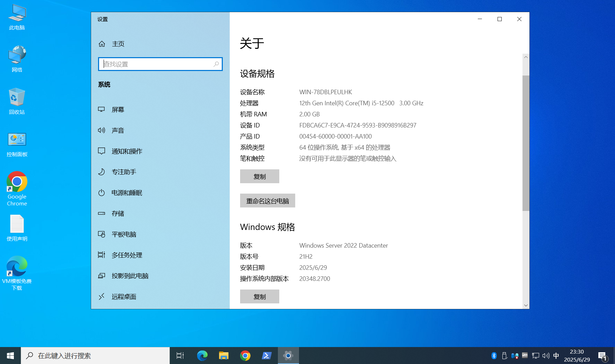Image resolution: width=615 pixels, height=364 pixels.
Task: Select 使用声明 text file on desktop
Action: tap(17, 228)
